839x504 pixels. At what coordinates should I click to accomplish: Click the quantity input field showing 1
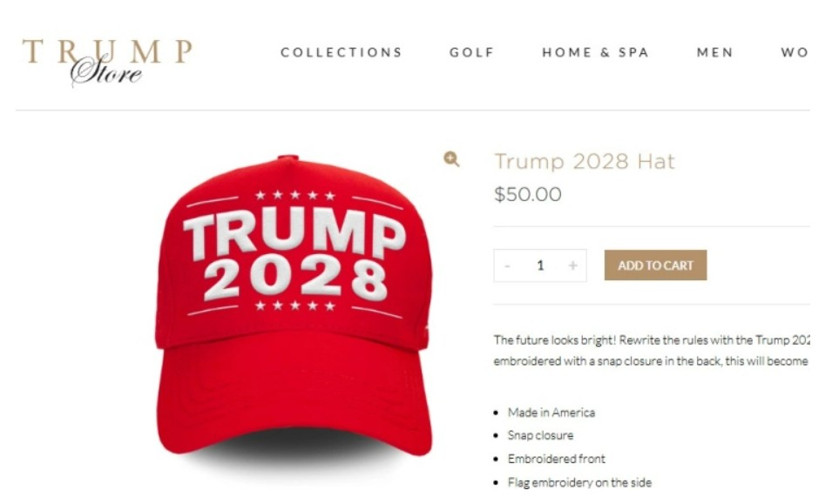540,265
